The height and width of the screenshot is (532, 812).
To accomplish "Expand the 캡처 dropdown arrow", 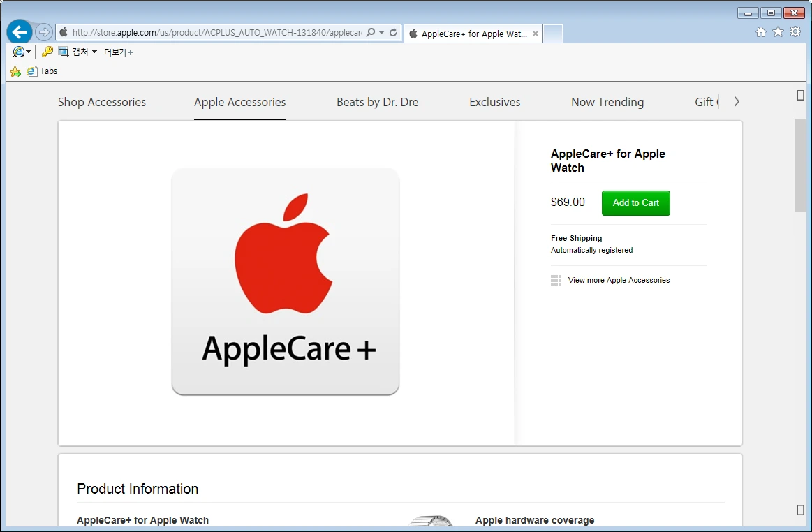I will click(x=94, y=52).
